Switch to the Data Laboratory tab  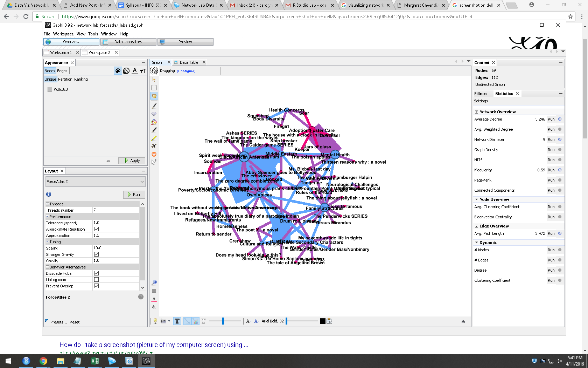point(128,42)
